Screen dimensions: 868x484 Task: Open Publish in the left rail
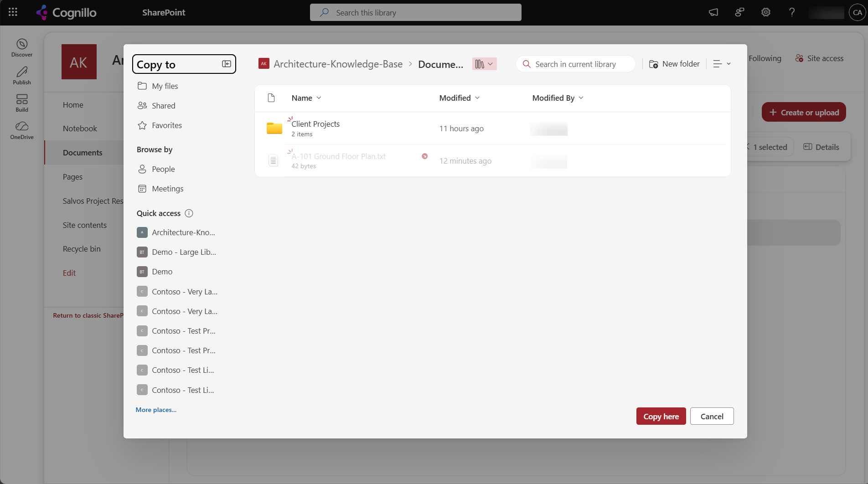(22, 76)
